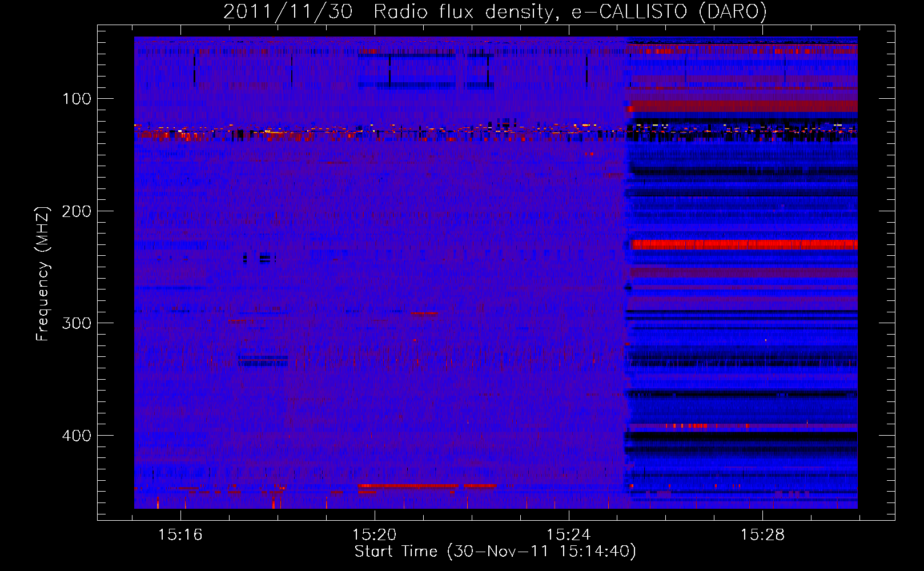The height and width of the screenshot is (571, 924).
Task: Click the 'Start Time (30-Nov-11 15:14:40)' axis label
Action: 495,552
